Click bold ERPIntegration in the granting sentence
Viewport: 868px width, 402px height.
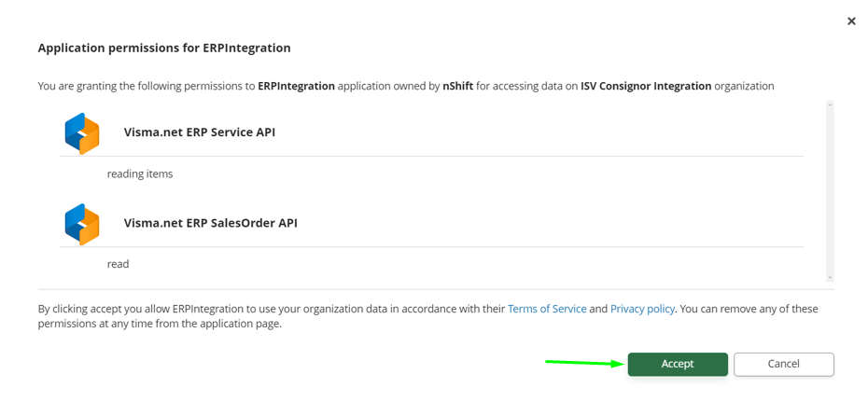coord(296,86)
